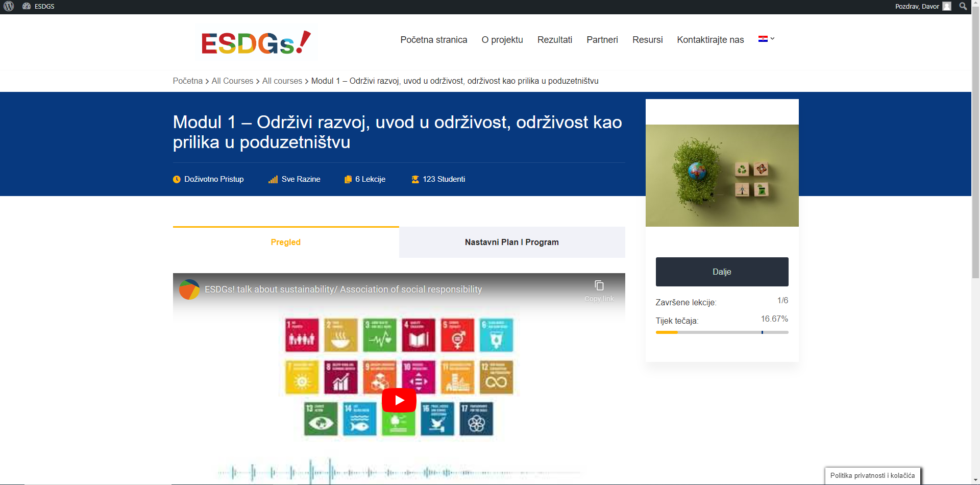
Task: Open the Resursi navigation menu
Action: pos(647,40)
